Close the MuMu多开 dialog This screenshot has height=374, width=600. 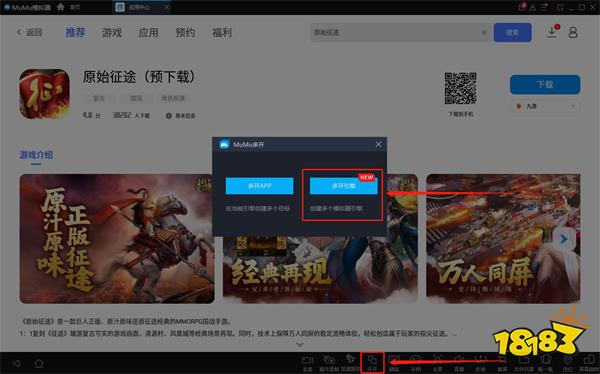(x=378, y=144)
